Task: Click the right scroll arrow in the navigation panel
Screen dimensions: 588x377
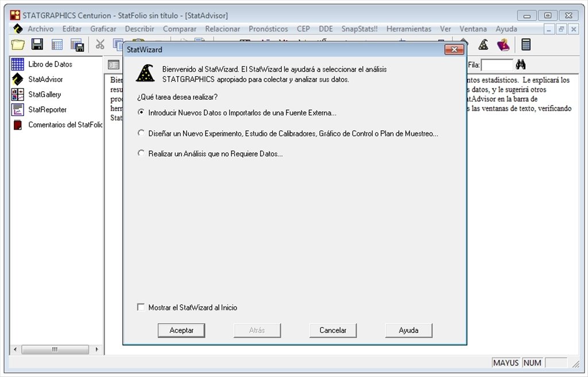Action: coord(96,349)
